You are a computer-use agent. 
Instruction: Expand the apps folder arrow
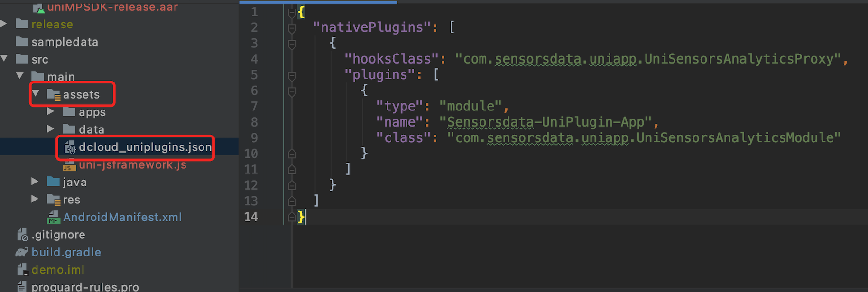[51, 112]
